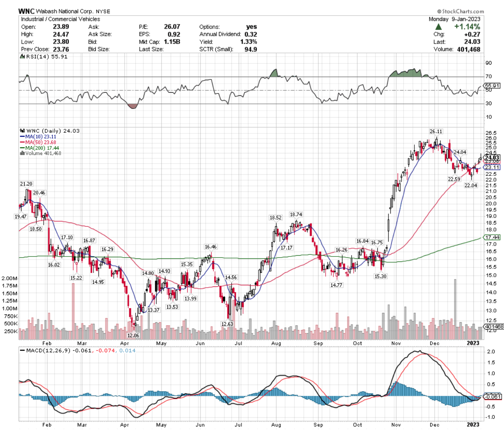
Task: Click the -0.061 MACD axis tag
Action: click(x=492, y=397)
